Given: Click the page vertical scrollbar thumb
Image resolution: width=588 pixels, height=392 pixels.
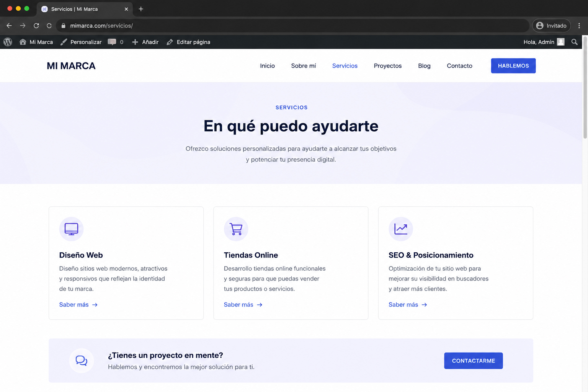Looking at the screenshot, I should 585,87.
